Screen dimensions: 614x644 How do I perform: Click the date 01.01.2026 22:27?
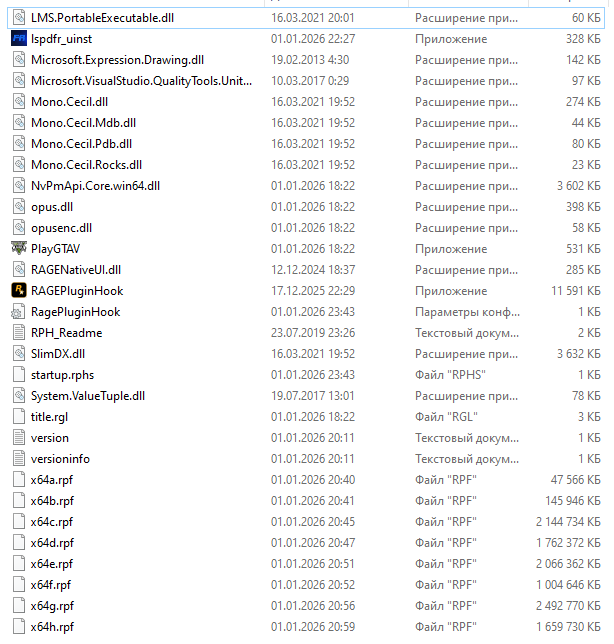coord(313,39)
